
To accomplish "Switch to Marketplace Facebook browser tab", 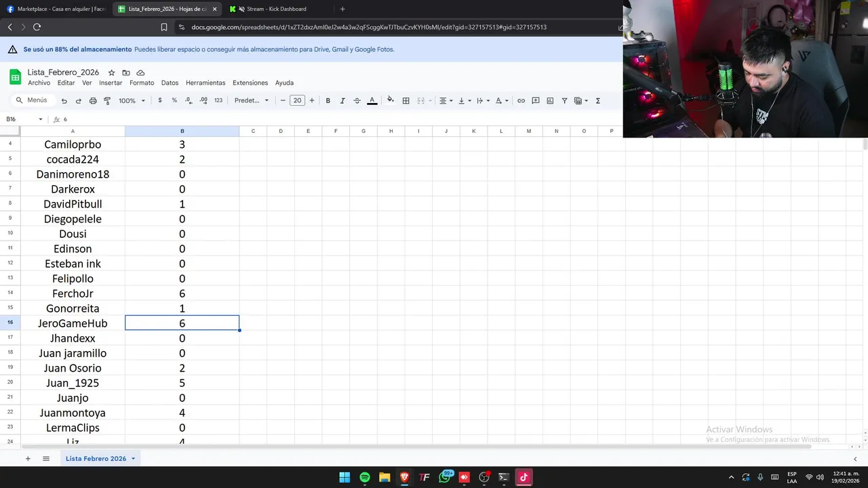I will point(56,9).
